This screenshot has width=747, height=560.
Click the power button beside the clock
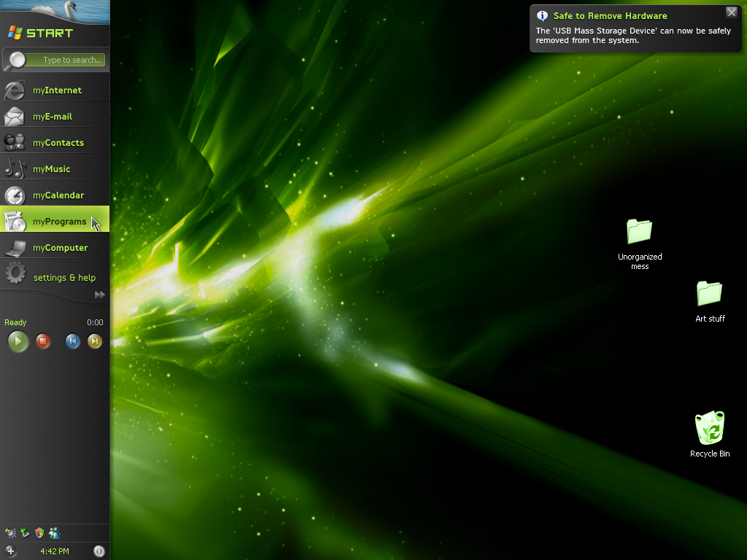click(99, 551)
